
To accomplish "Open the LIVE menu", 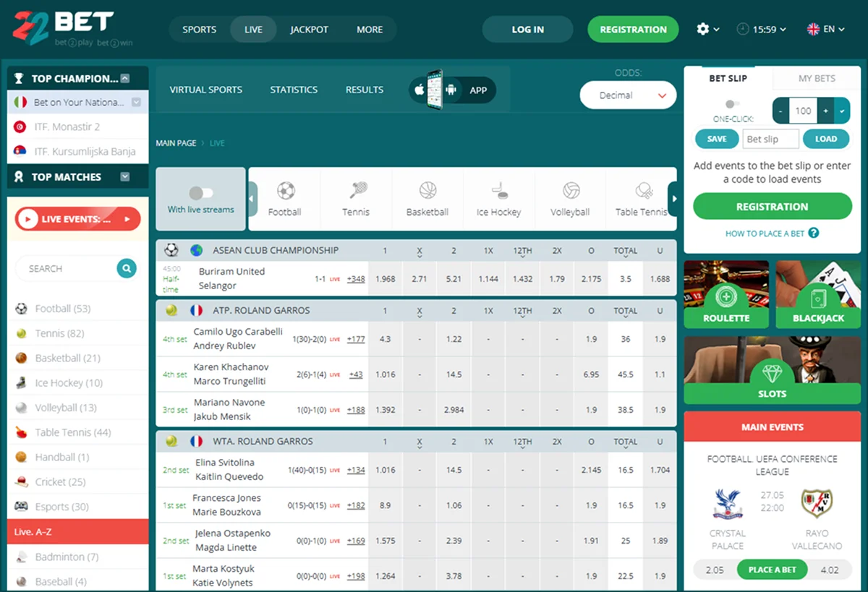I will (x=254, y=30).
